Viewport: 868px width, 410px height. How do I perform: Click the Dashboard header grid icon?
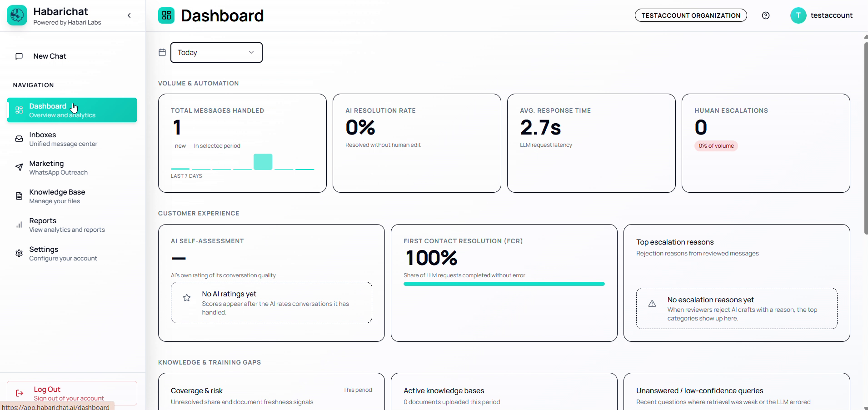(x=166, y=15)
